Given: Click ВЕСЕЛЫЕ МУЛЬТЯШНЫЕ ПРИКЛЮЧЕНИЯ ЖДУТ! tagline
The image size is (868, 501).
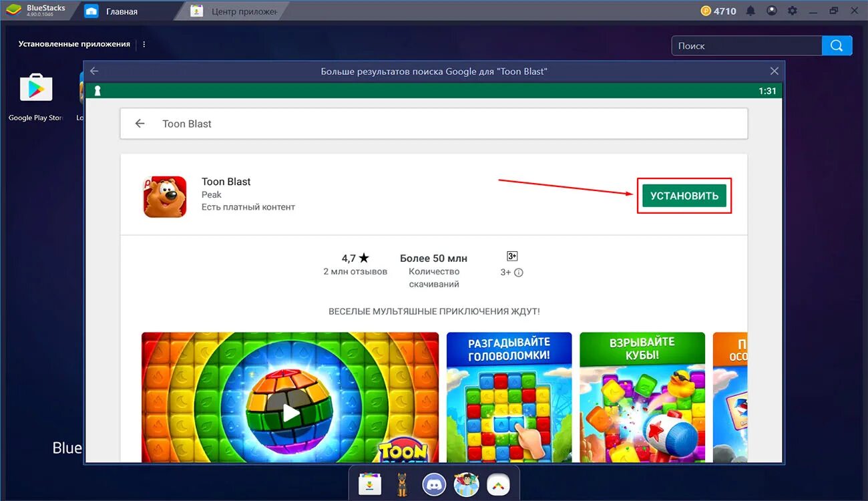Looking at the screenshot, I should [x=434, y=311].
